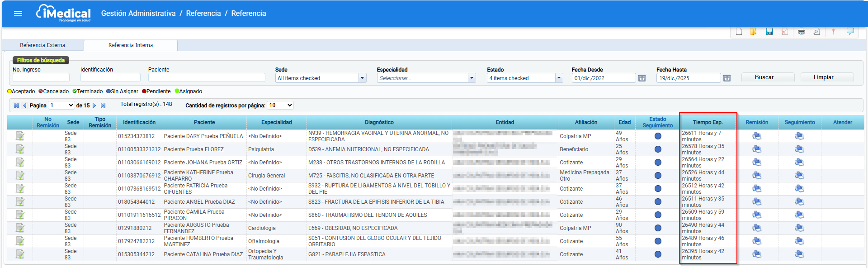Click the blue floppy disk save icon

769,32
